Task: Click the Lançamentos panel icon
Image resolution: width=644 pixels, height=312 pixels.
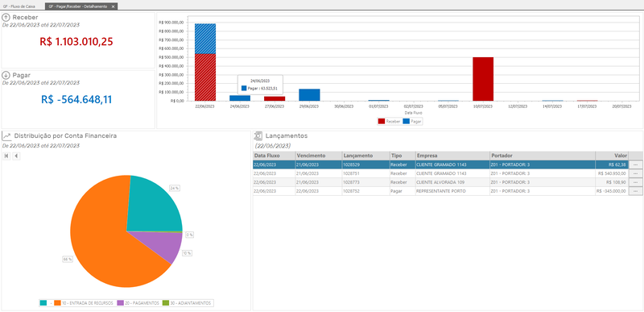Action: (258, 135)
